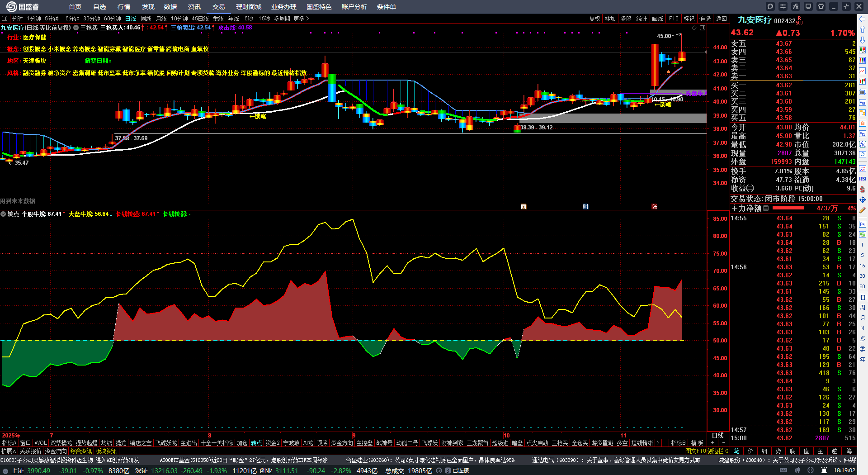868x475 pixels.
Task: Click the F10 company info sidebar icon
Action: coord(863,103)
